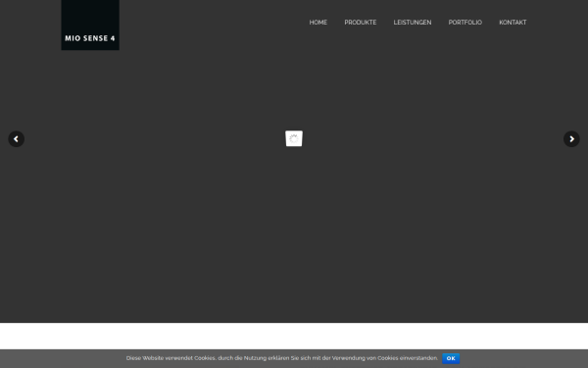The width and height of the screenshot is (588, 368).
Task: Click the cookie notice text 'Diese Website verwendet Cookies'
Action: coord(171,358)
